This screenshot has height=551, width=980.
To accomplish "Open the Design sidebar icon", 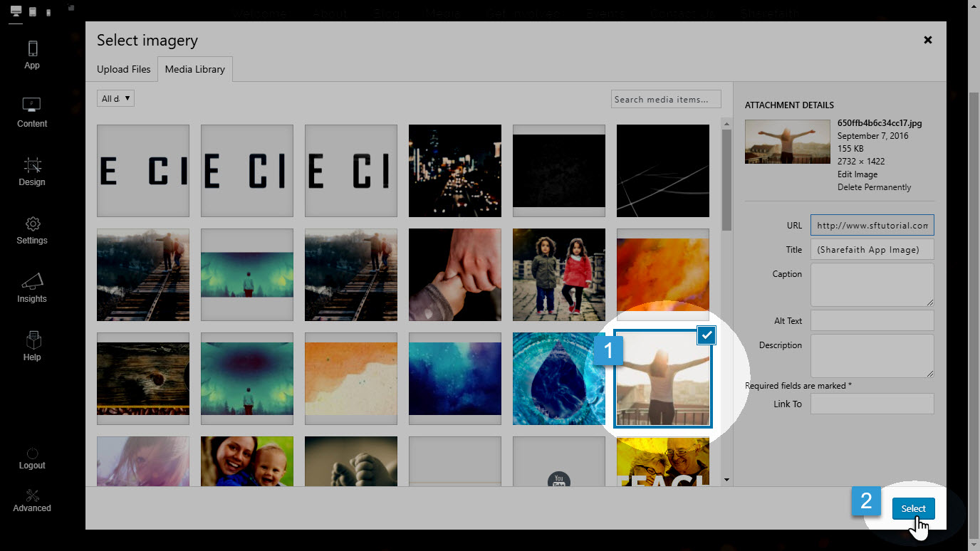I will click(x=32, y=165).
